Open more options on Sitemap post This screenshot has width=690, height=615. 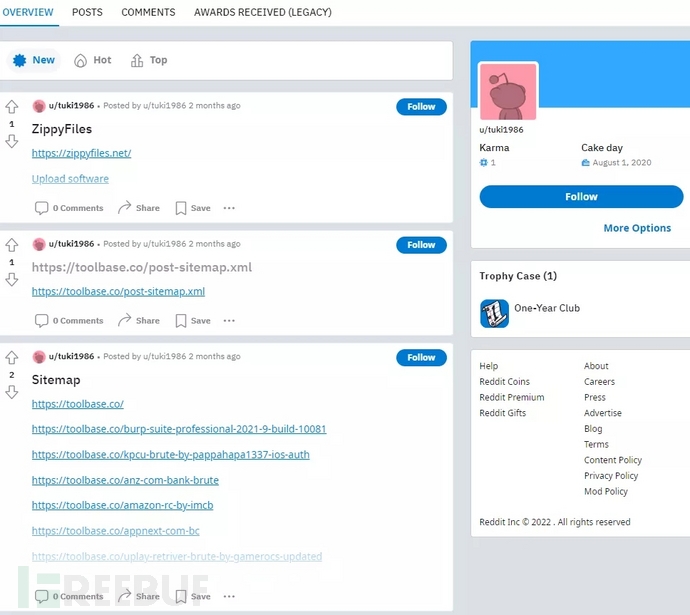(229, 597)
